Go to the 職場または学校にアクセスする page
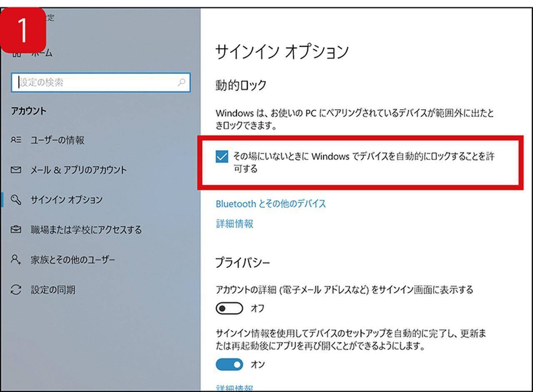This screenshot has height=392, width=533. tap(86, 230)
